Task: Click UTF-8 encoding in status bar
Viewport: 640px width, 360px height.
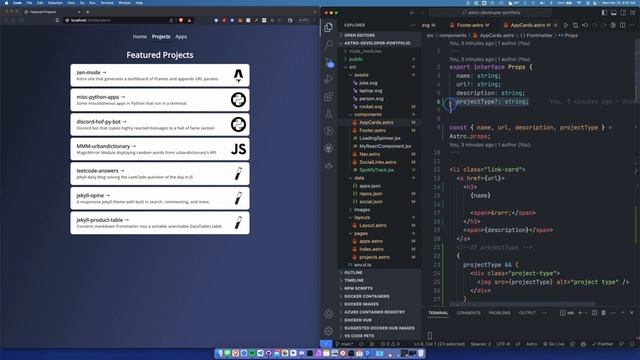Action: [x=503, y=344]
